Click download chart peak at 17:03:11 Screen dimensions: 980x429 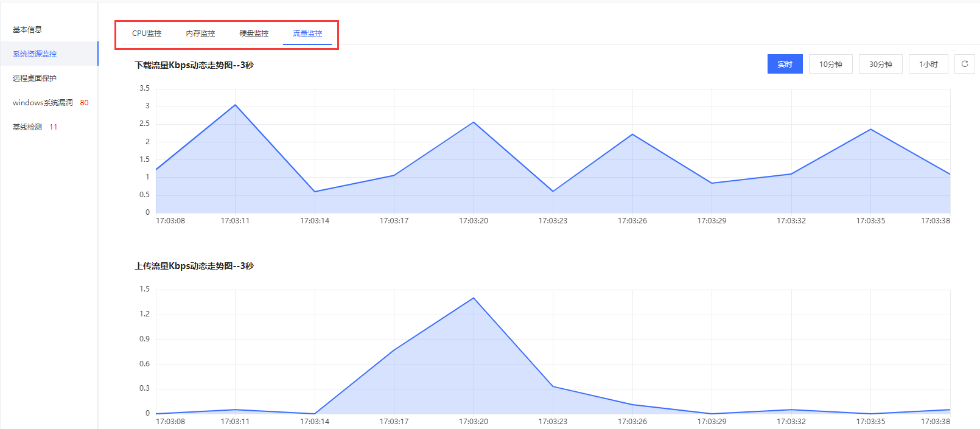point(236,105)
